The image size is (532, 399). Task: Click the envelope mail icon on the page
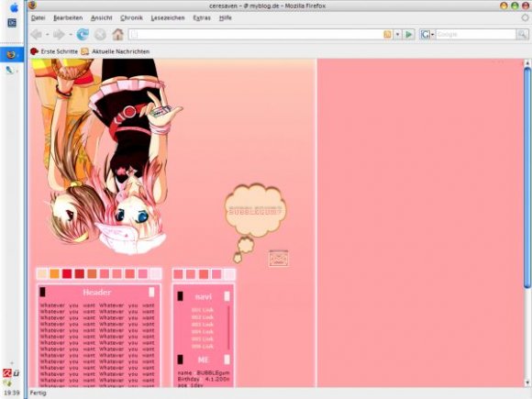(279, 259)
